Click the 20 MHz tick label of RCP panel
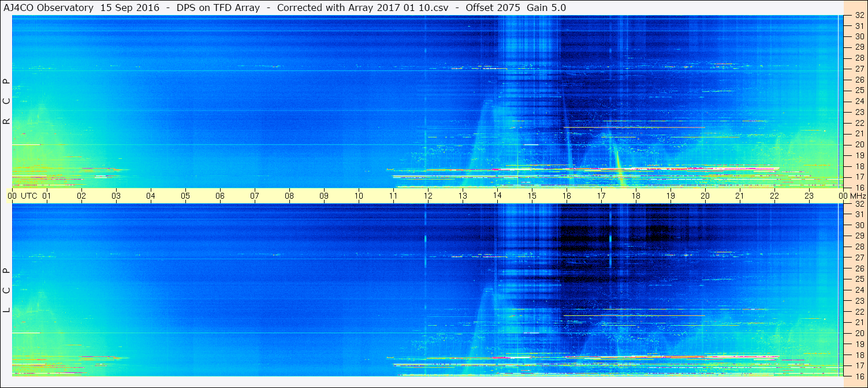This screenshot has height=388, width=868. [859, 144]
